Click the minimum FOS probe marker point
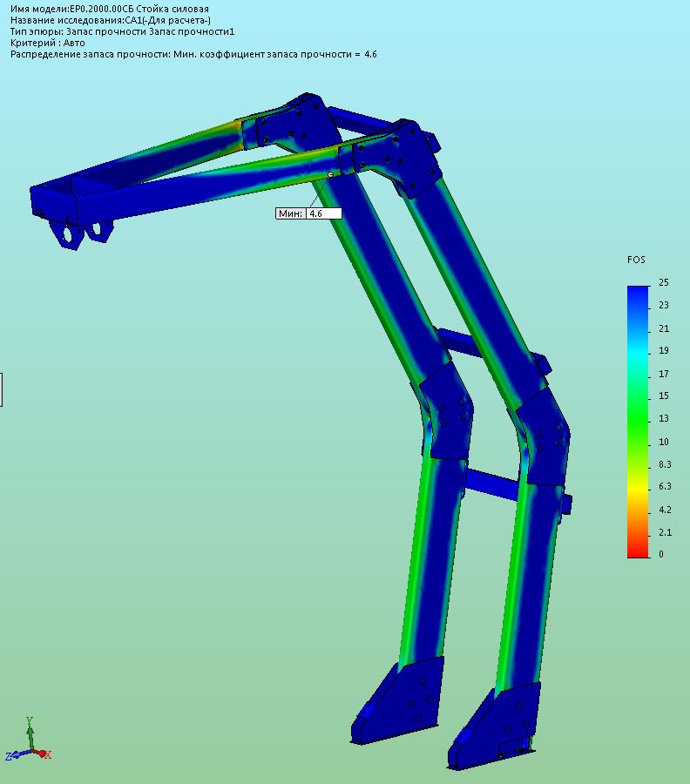The width and height of the screenshot is (690, 784). [x=330, y=174]
